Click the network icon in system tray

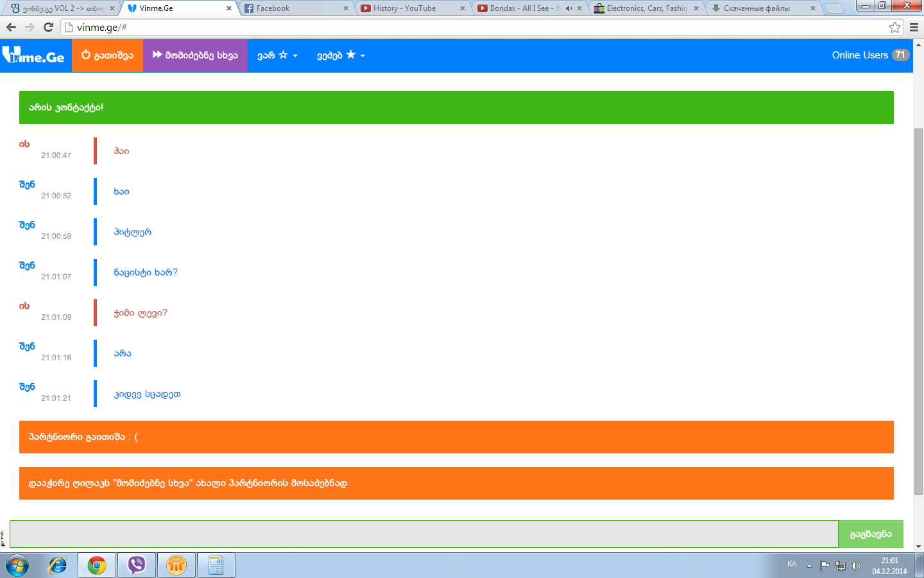pos(841,565)
